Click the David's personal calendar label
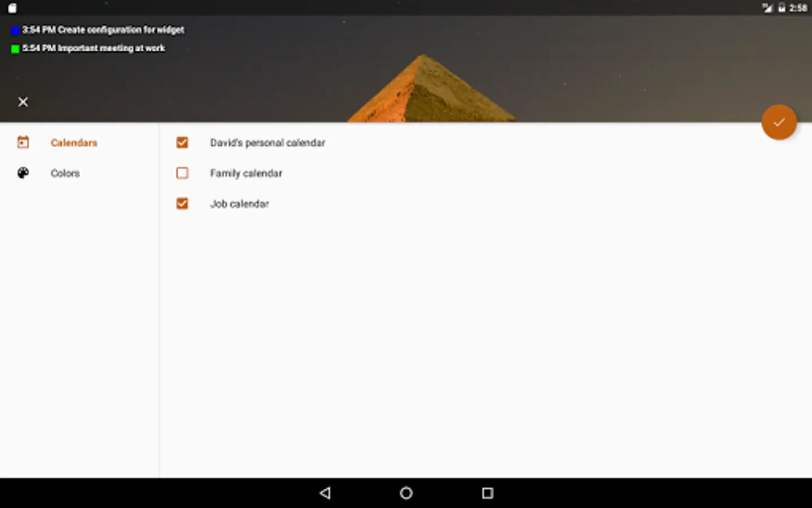The image size is (812, 508). click(x=267, y=143)
